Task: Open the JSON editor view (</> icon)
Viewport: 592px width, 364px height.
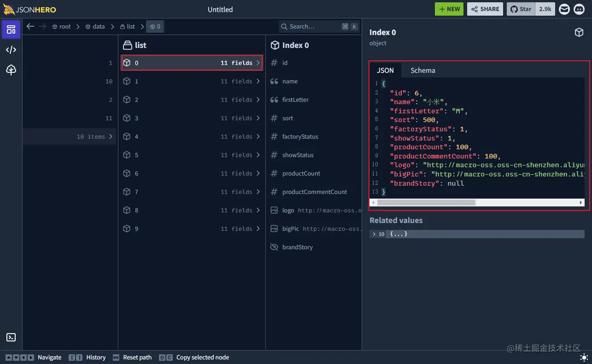Action: (11, 50)
